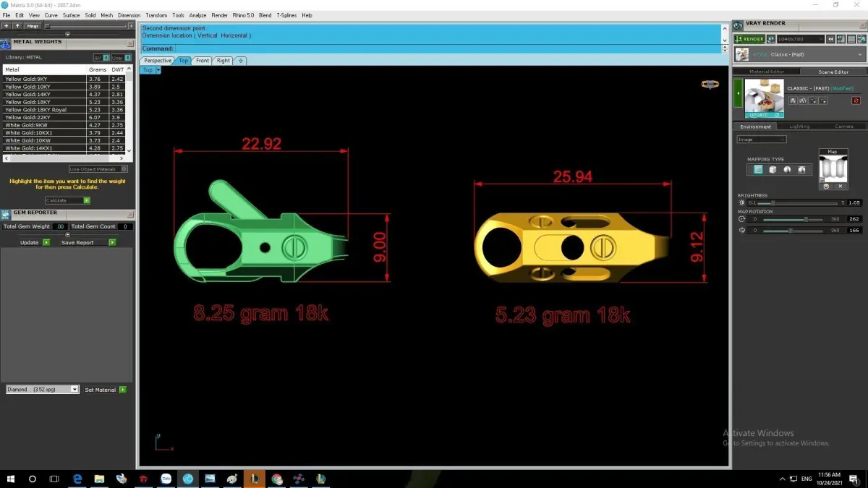Image resolution: width=868 pixels, height=488 pixels.
Task: Open the Curve menu
Action: [x=51, y=15]
